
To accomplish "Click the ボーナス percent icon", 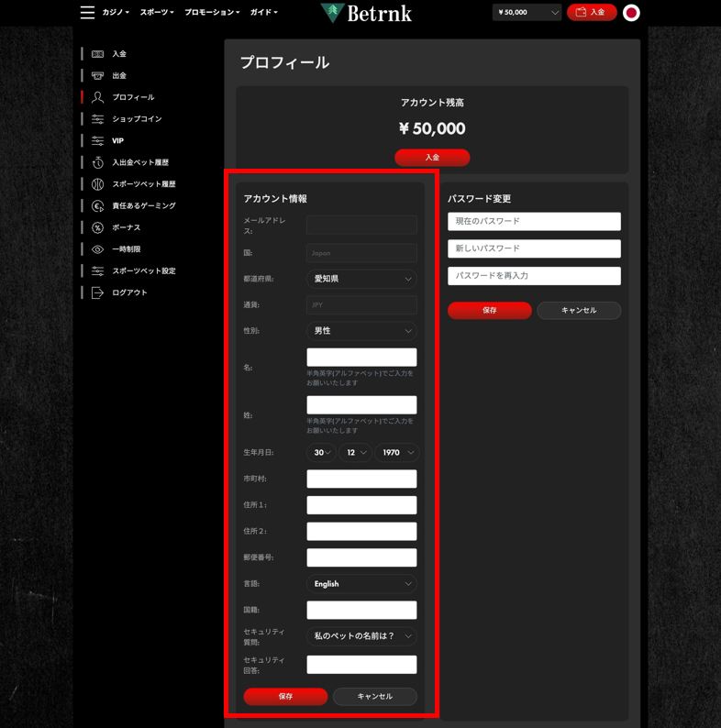I will click(x=97, y=227).
